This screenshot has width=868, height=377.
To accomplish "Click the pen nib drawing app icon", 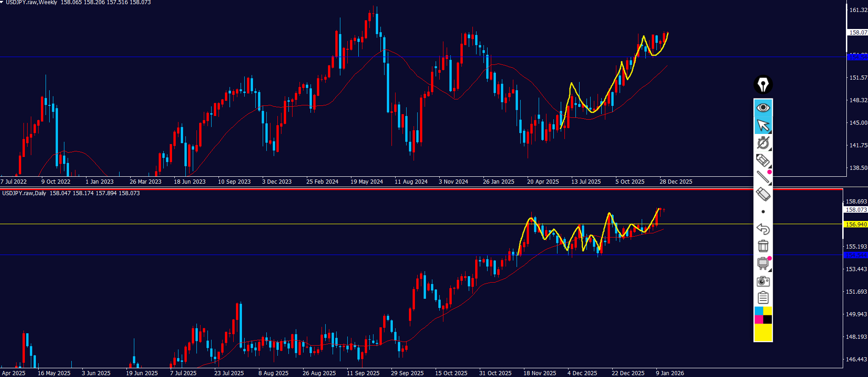I will [763, 85].
